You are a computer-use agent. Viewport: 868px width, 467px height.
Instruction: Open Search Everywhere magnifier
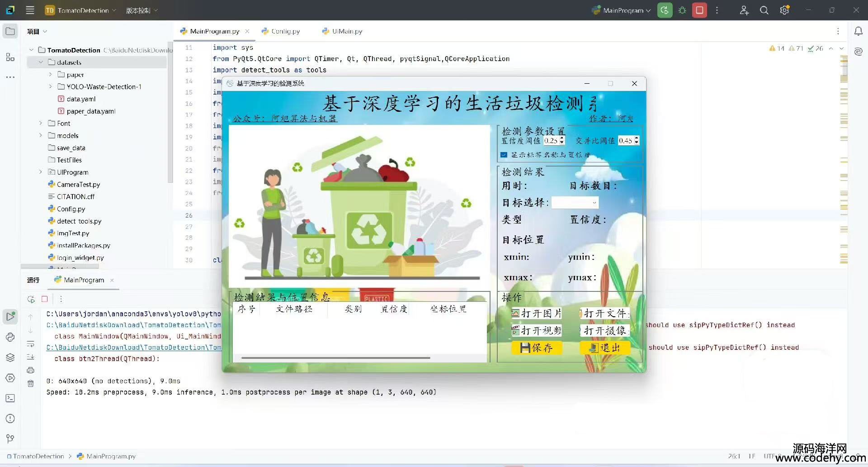coord(764,10)
